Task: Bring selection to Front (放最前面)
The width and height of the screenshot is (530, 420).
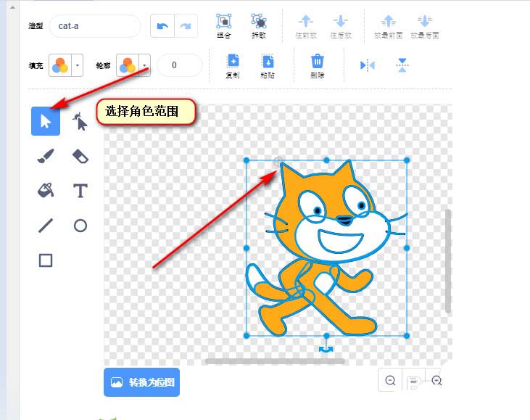Action: [389, 26]
